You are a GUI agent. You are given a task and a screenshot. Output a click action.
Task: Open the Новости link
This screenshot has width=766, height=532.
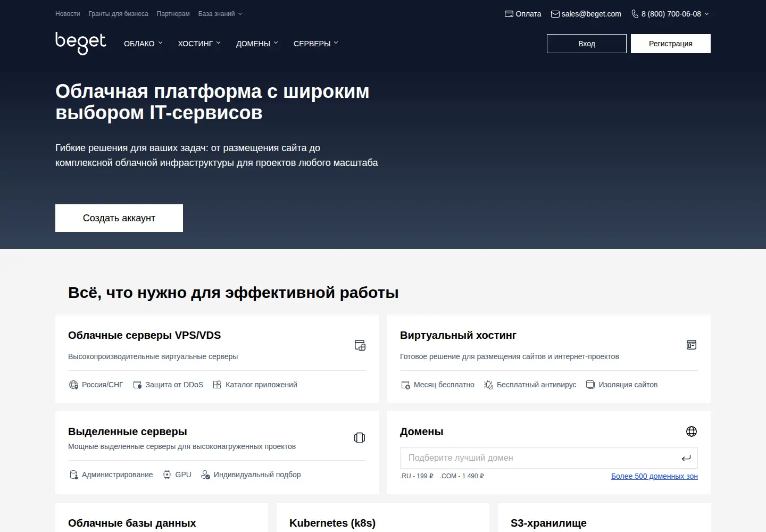pos(68,14)
